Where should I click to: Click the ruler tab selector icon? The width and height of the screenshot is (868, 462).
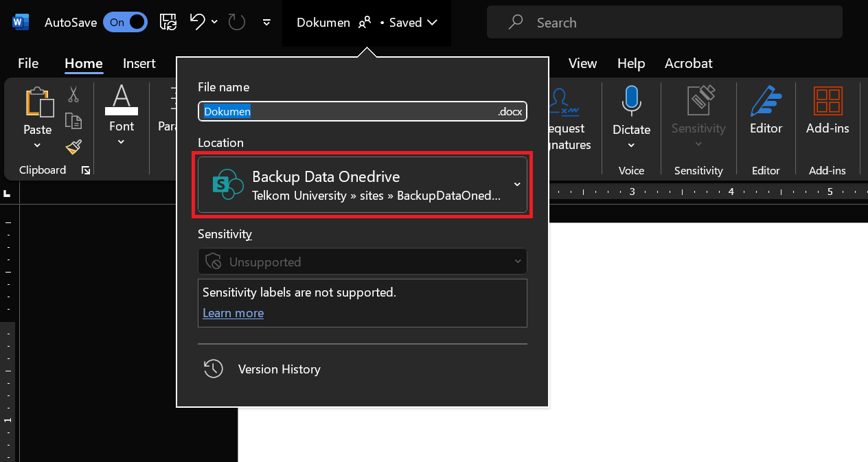[7, 193]
